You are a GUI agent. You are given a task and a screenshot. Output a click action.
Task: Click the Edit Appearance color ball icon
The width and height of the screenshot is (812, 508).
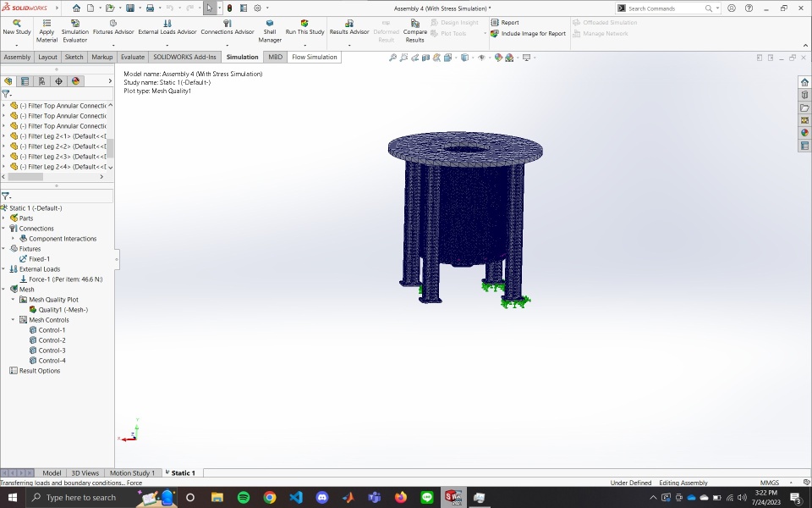498,58
